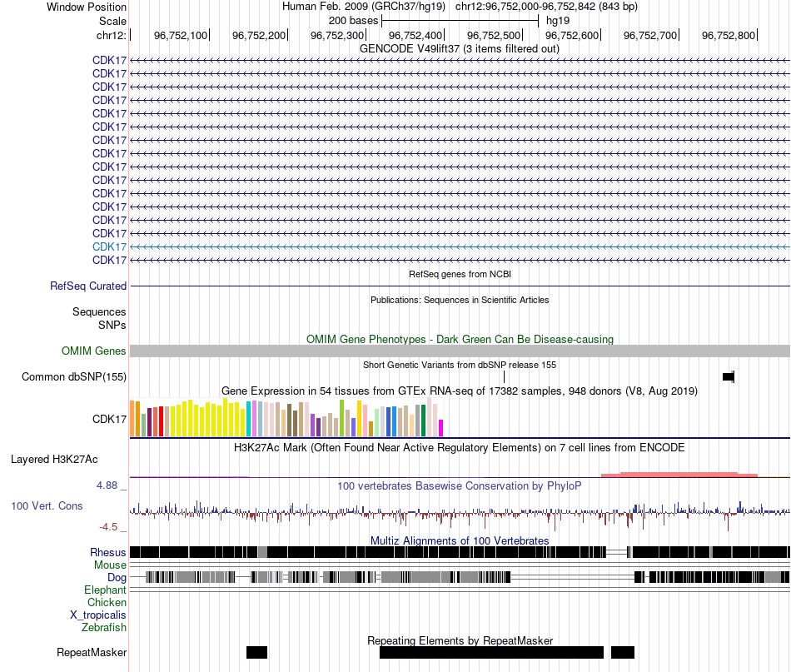Select the Rhesus alignment label
Image resolution: width=791 pixels, height=672 pixels.
tap(108, 553)
